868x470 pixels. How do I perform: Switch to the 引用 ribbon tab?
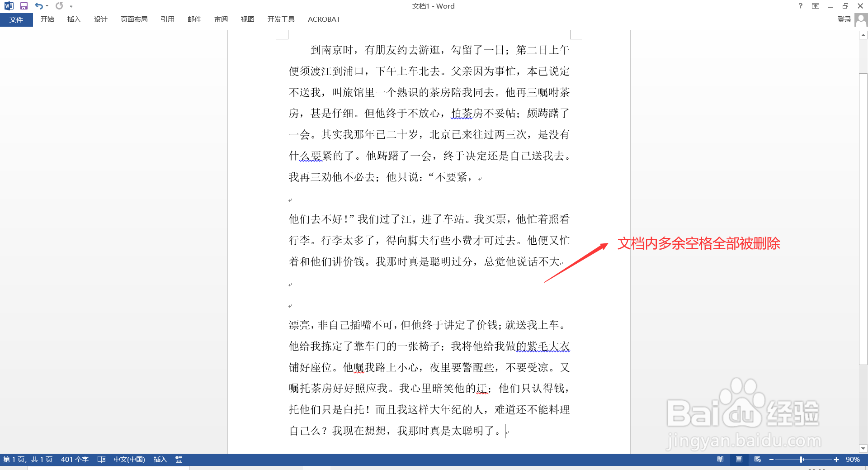click(168, 19)
